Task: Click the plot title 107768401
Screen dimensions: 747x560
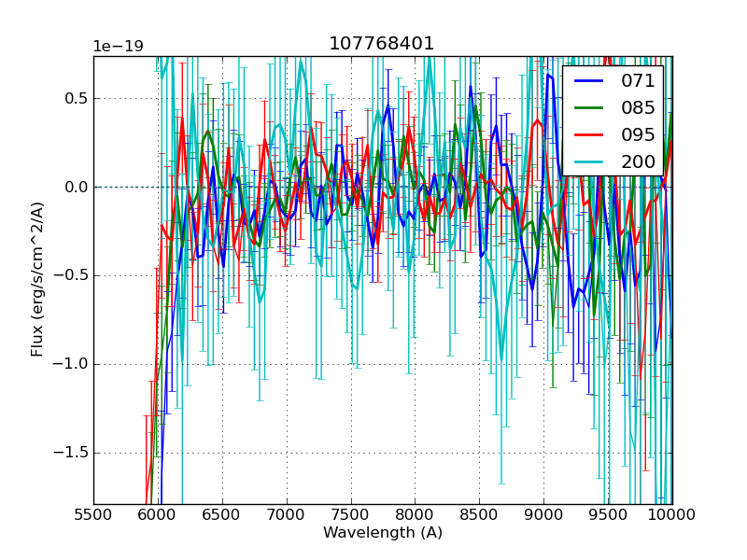Action: click(382, 44)
